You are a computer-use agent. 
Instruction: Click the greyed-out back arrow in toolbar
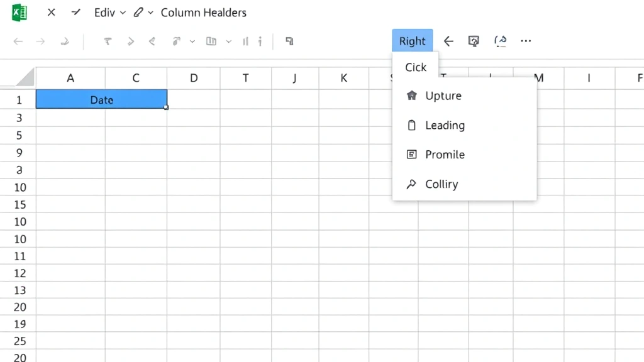tap(18, 41)
